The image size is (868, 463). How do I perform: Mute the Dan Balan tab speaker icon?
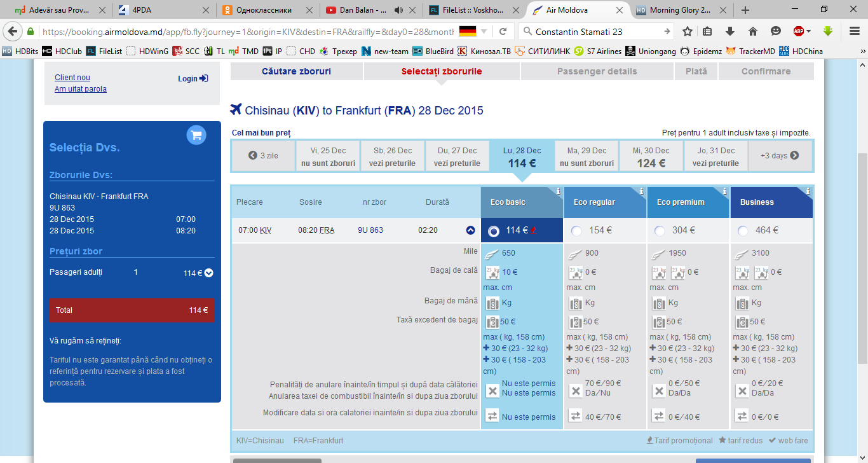coord(399,10)
